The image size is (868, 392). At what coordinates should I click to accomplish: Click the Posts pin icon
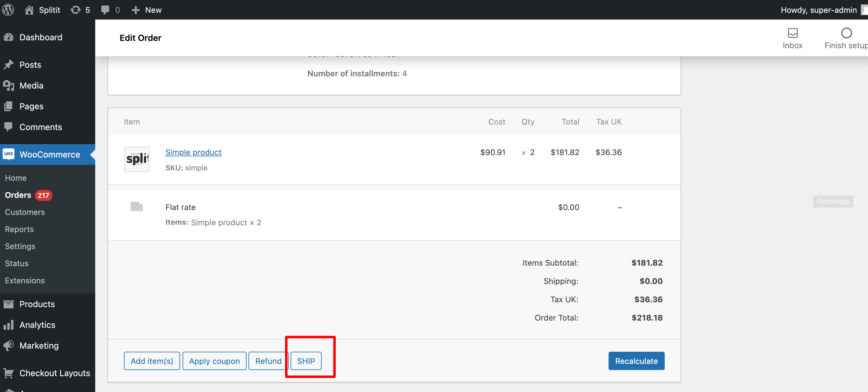tap(9, 65)
